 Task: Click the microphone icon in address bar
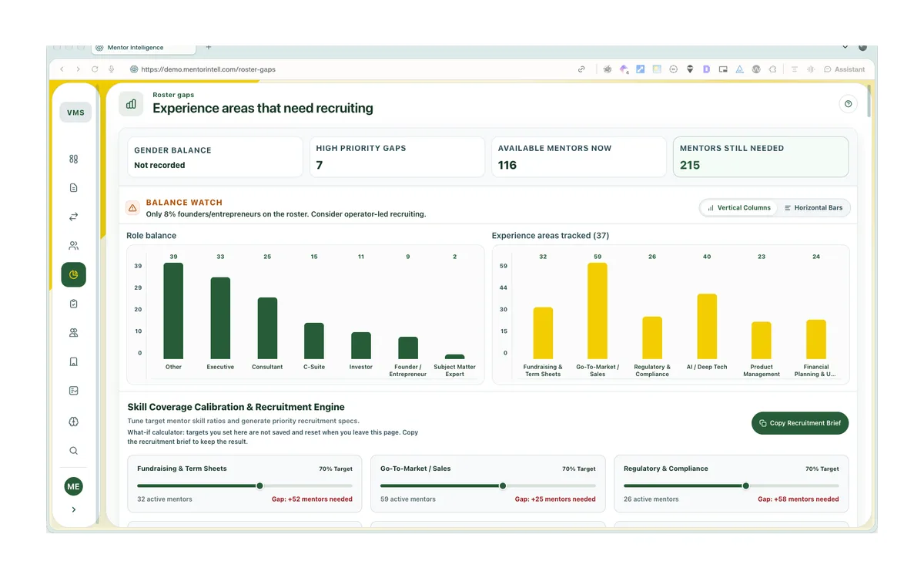point(112,69)
